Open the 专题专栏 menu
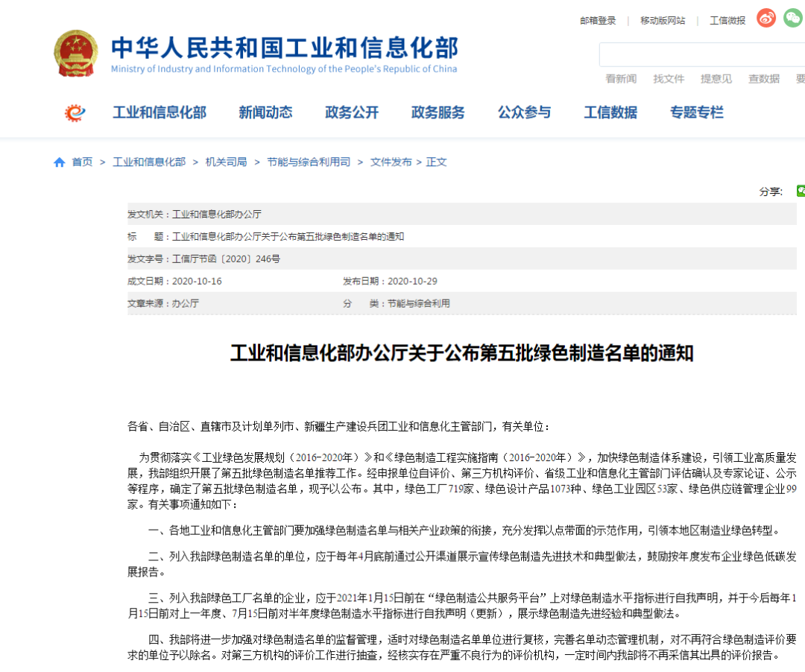 coord(696,112)
